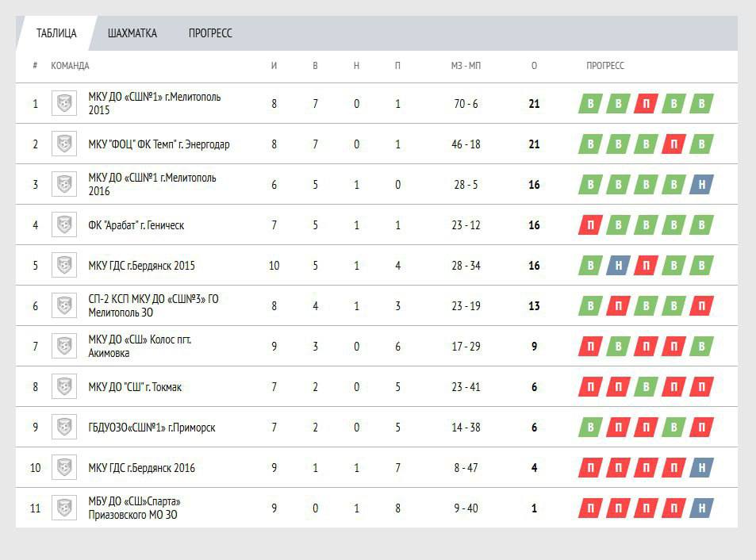Click the ГБДУОЗО СШ№1 Приморск team logo
The height and width of the screenshot is (560, 756).
[64, 428]
